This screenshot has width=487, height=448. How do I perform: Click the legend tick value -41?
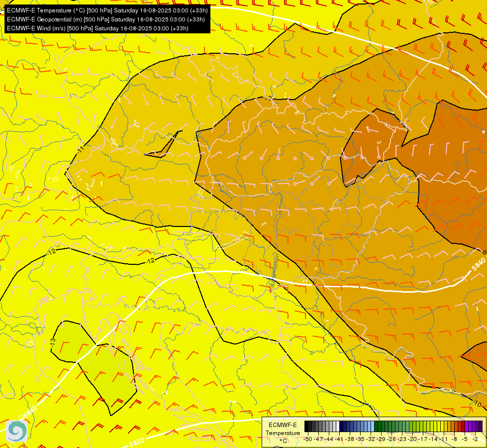[x=339, y=440]
